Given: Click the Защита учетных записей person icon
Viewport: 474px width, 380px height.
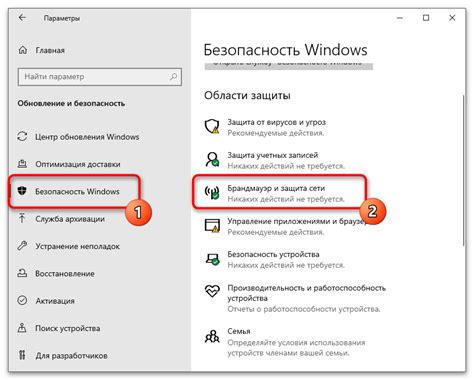Looking at the screenshot, I should (212, 160).
